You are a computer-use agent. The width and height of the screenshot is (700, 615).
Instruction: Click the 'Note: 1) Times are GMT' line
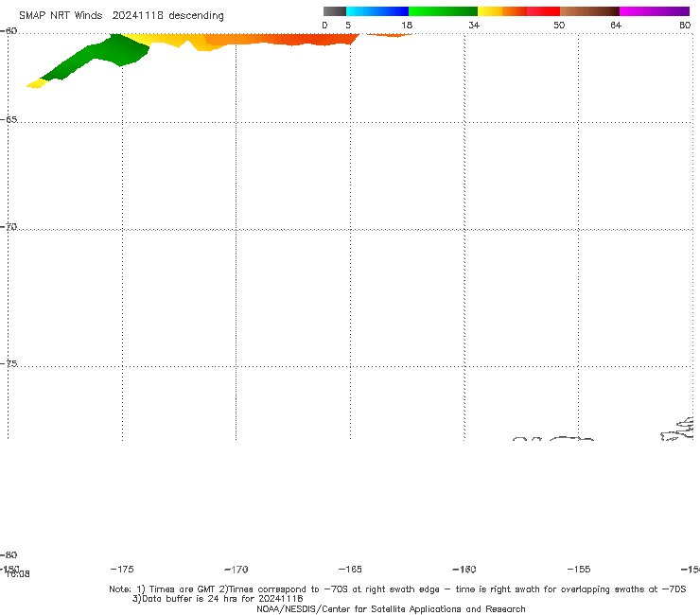click(x=397, y=589)
